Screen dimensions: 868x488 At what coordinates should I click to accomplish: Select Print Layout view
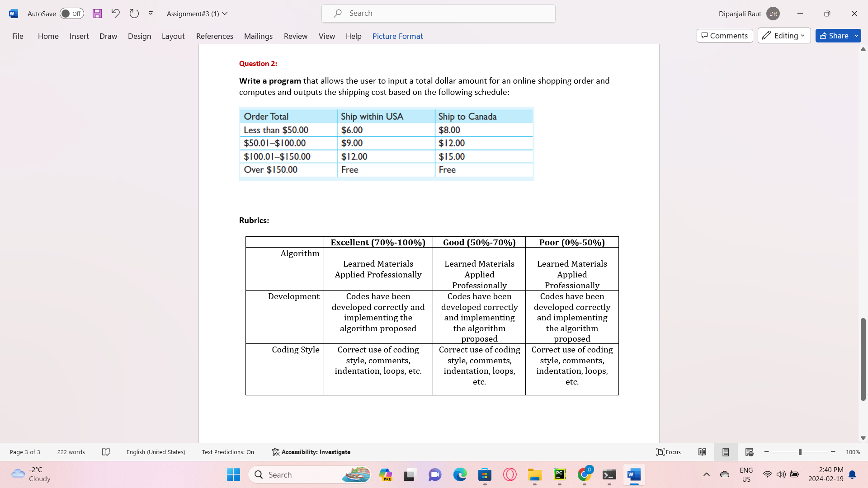[726, 452]
